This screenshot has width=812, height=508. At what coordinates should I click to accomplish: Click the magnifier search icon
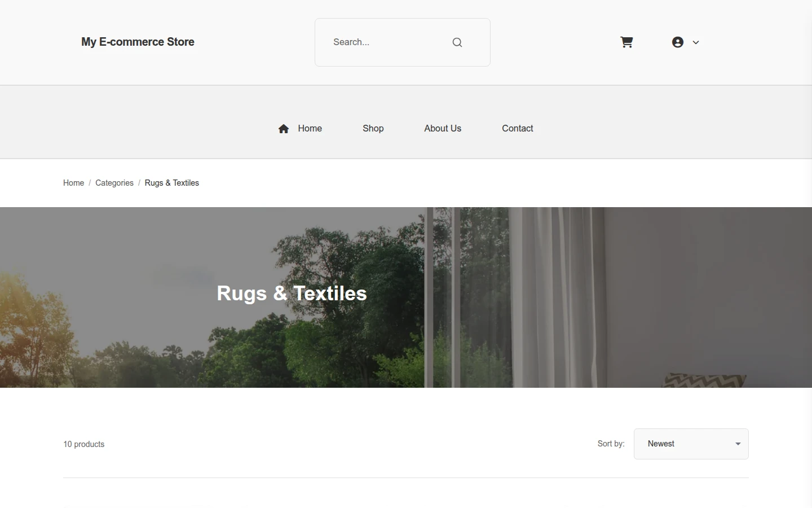(x=457, y=42)
